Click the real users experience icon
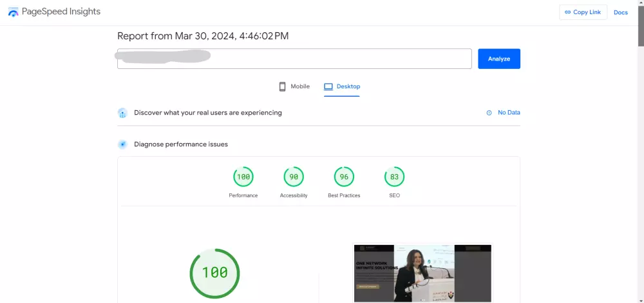Viewport: 644px width, 303px height. [x=122, y=113]
